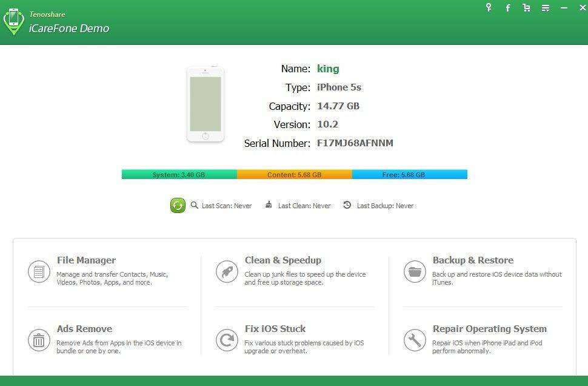This screenshot has height=386, width=588.
Task: Open the shopping cart purchase icon
Action: click(527, 8)
